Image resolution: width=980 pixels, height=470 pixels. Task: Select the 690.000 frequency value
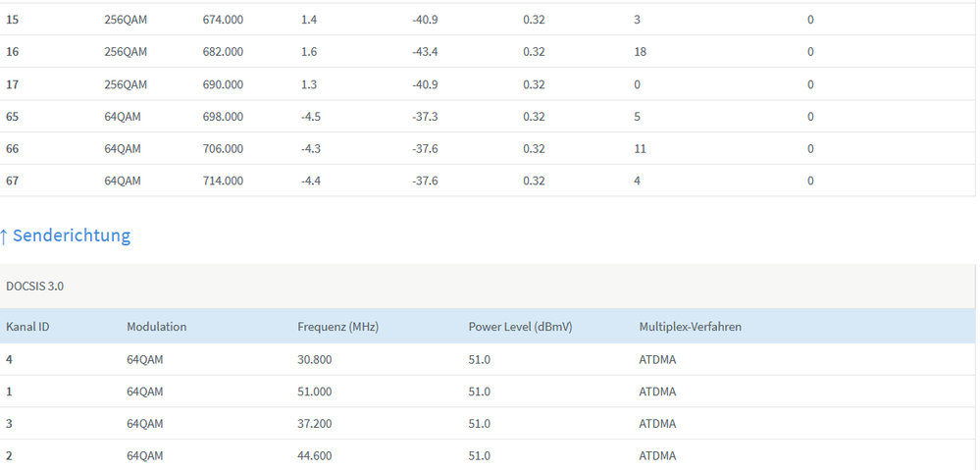[223, 84]
